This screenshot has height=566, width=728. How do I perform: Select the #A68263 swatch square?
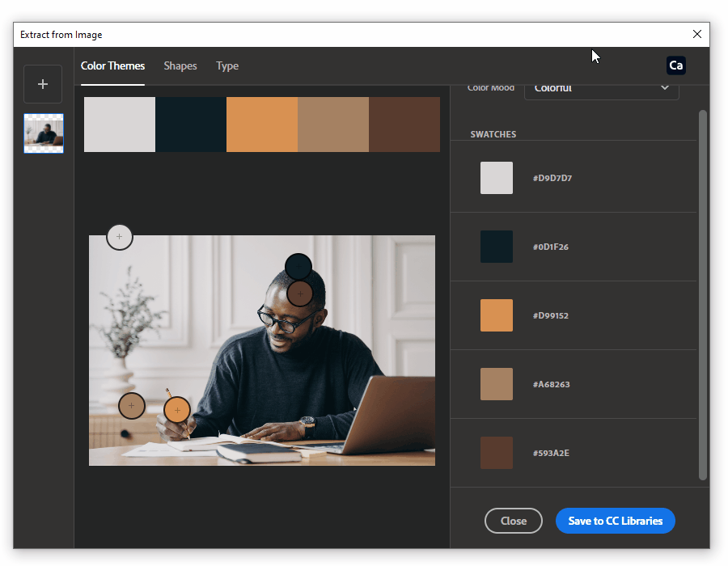[497, 384]
